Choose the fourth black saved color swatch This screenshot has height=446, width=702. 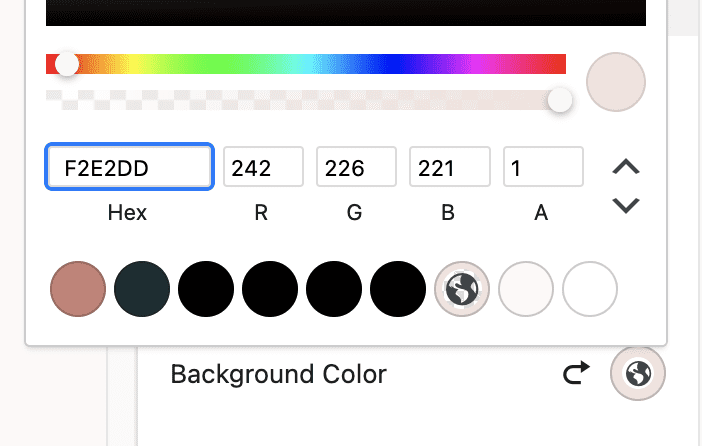coord(398,289)
